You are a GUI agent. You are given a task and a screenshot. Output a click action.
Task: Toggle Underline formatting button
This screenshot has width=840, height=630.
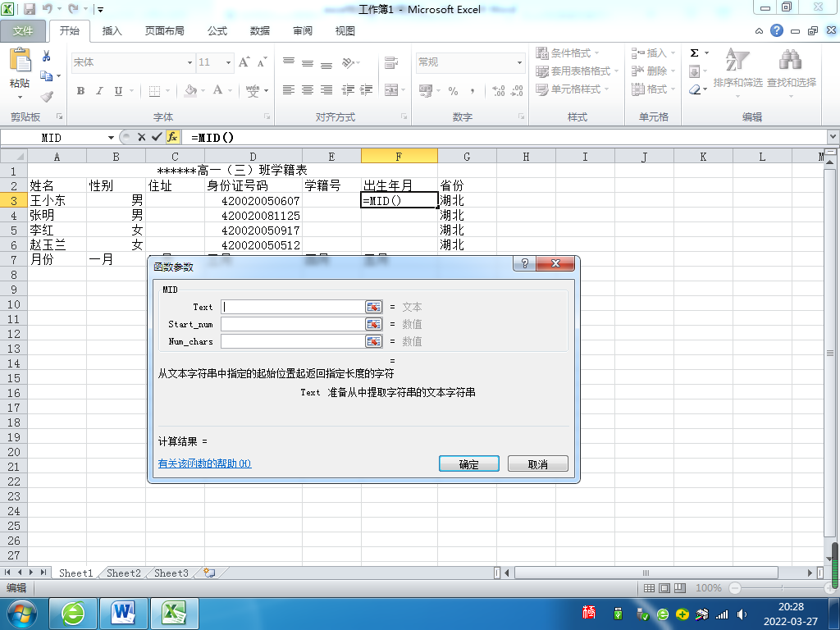pos(118,90)
